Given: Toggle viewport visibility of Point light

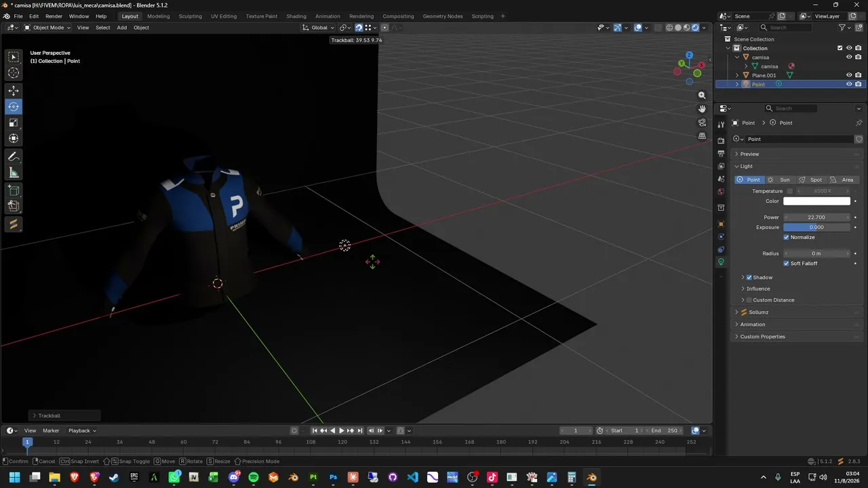Looking at the screenshot, I should click(849, 84).
